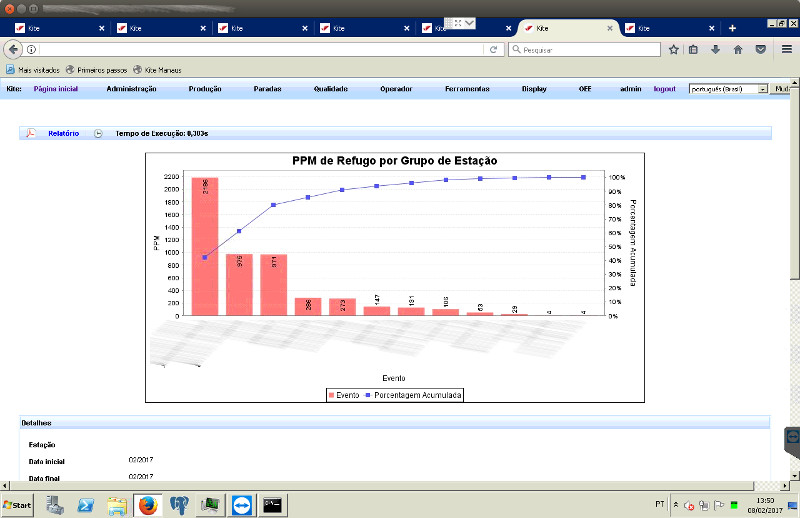Click inside the URL address bar

point(260,50)
